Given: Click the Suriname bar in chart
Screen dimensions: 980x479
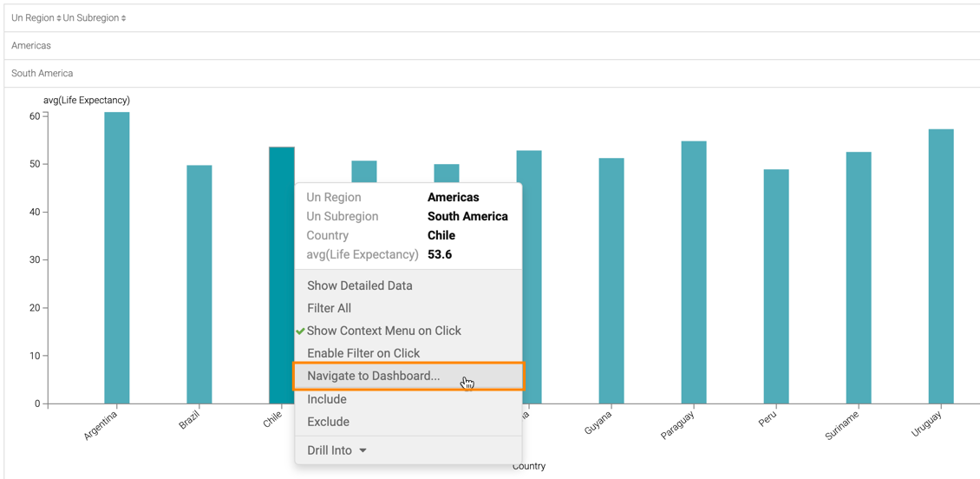Looking at the screenshot, I should (859, 278).
